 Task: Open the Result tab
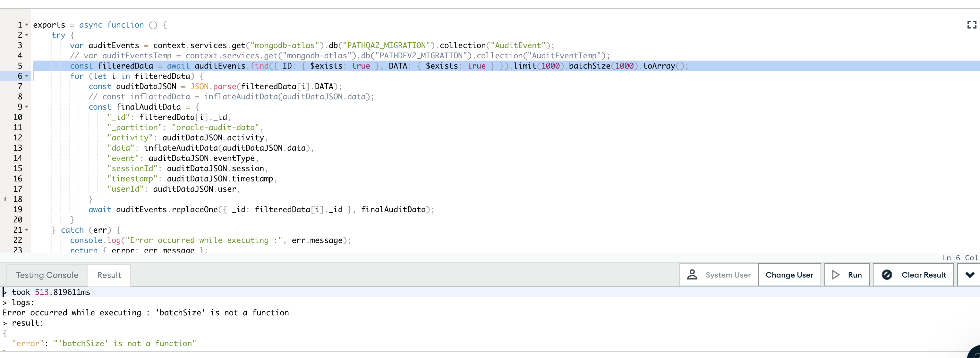109,275
